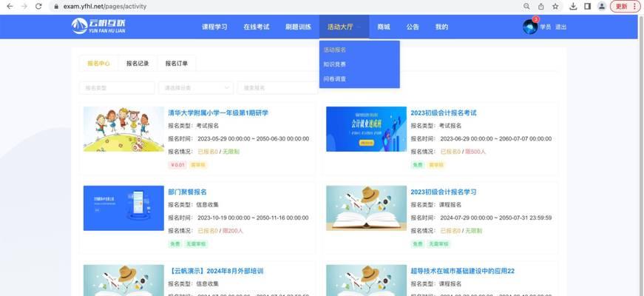The height and width of the screenshot is (296, 644).
Task: Open the browser side panel icon
Action: click(587, 7)
